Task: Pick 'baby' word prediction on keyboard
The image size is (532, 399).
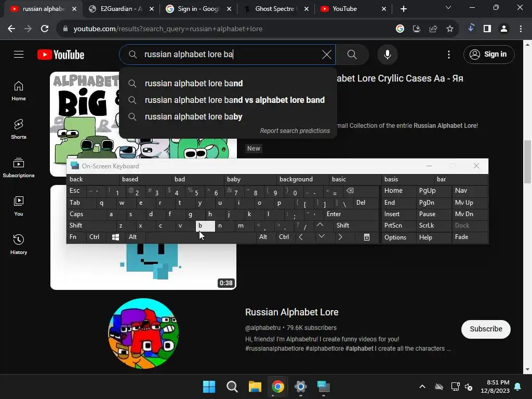Action: pyautogui.click(x=250, y=179)
